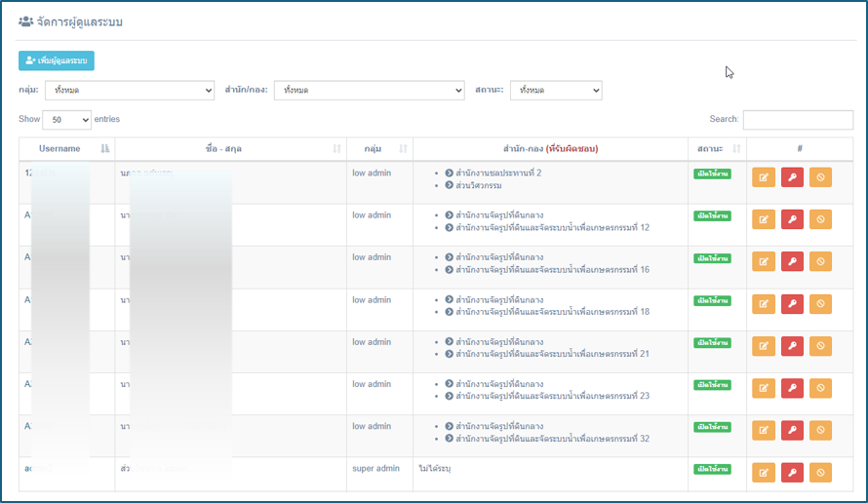
Task: Click ban icon in เกษตรกรรมที่ 18 row
Action: (820, 304)
